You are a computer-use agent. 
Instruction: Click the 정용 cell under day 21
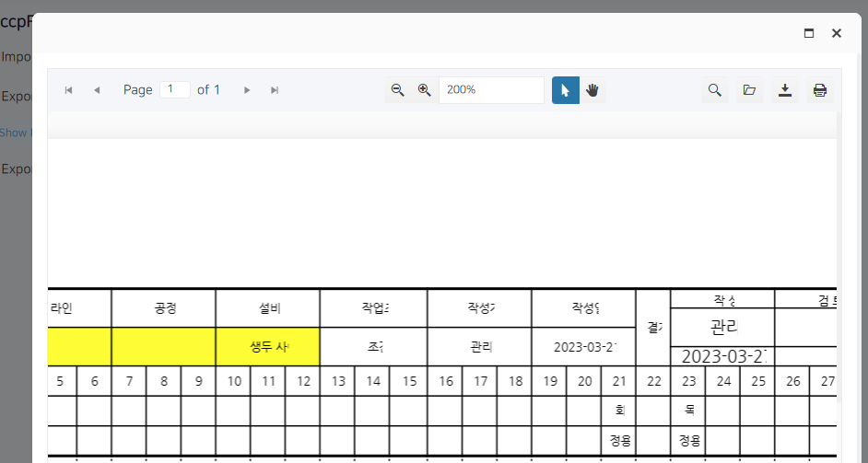[x=619, y=441]
